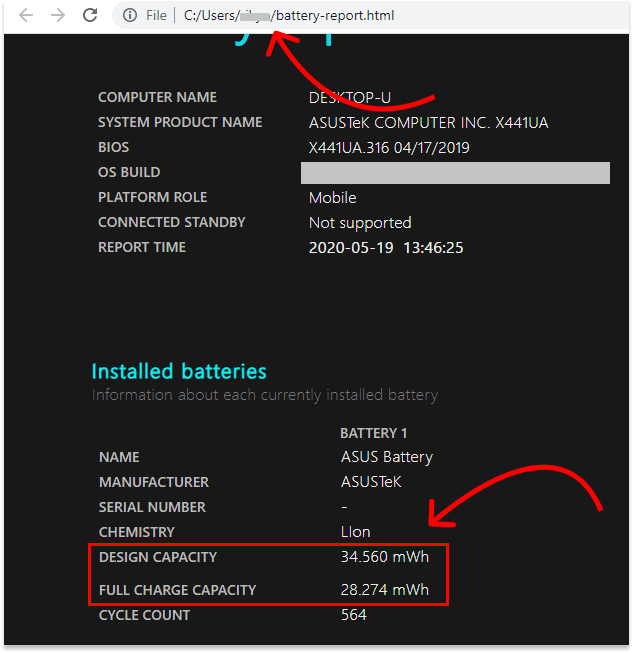
Task: Select cycle count value 564
Action: (x=354, y=615)
